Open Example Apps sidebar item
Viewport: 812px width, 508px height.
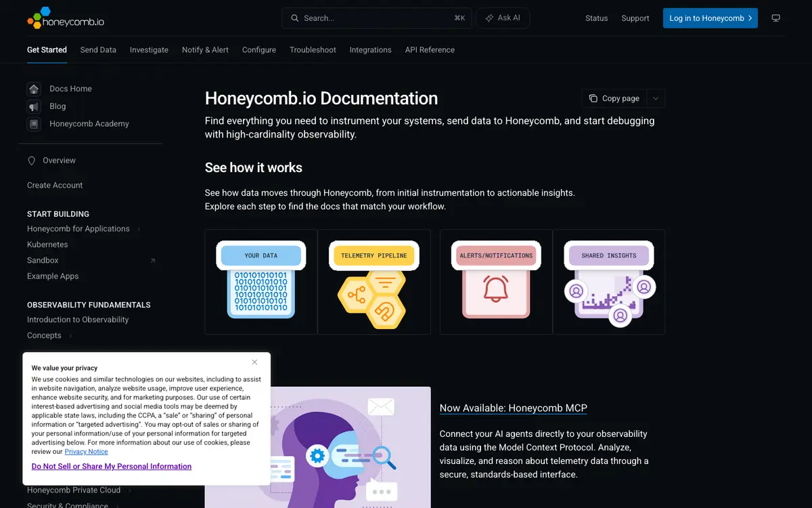[53, 276]
